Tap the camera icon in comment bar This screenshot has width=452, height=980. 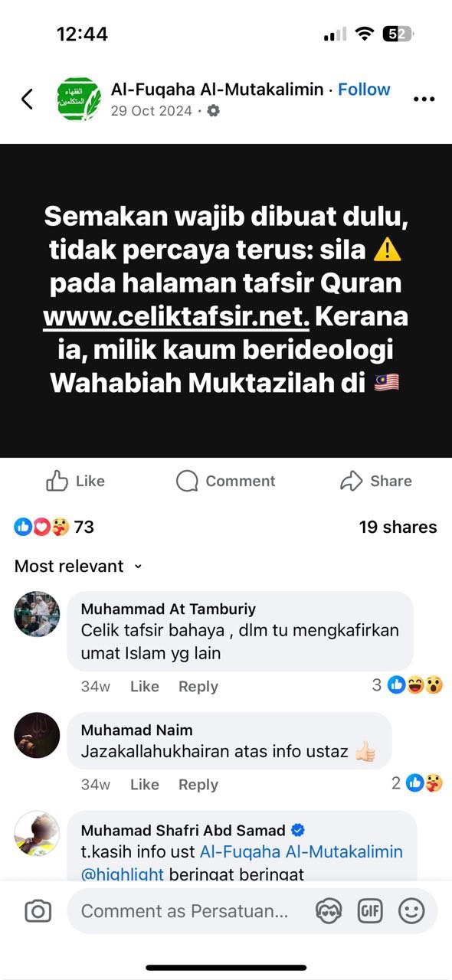pyautogui.click(x=38, y=911)
